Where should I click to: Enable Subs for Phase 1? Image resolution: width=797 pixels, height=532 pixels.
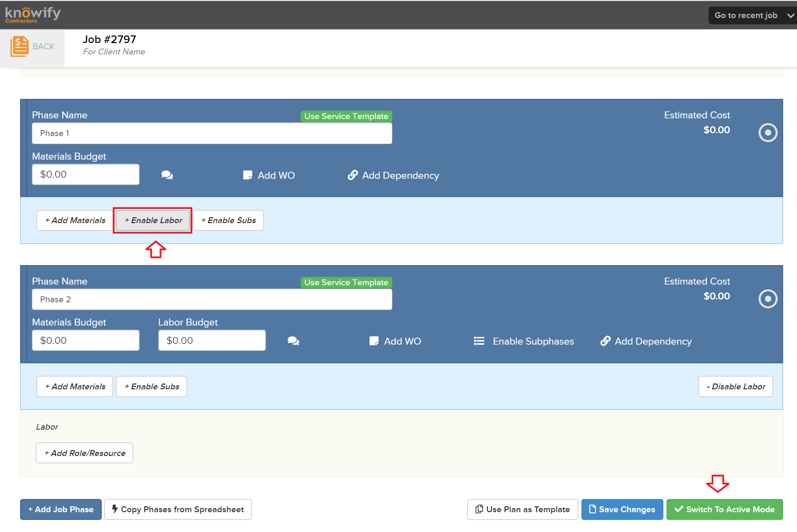[x=228, y=220]
